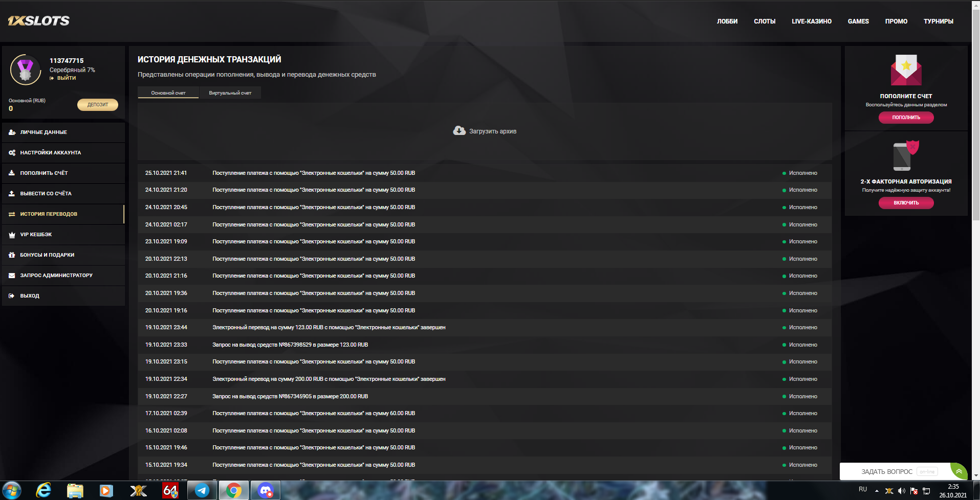The image size is (980, 500).
Task: Click Загрузить архив to load archive
Action: coord(485,131)
